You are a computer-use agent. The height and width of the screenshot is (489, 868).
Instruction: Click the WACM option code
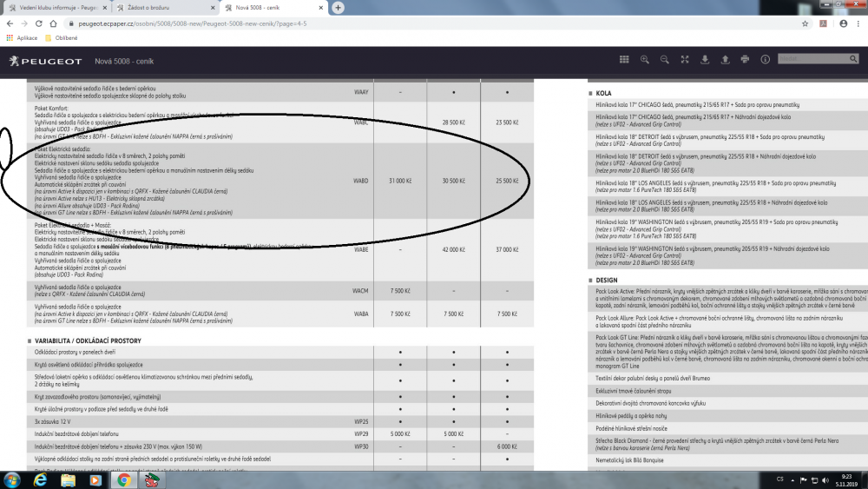pyautogui.click(x=360, y=291)
